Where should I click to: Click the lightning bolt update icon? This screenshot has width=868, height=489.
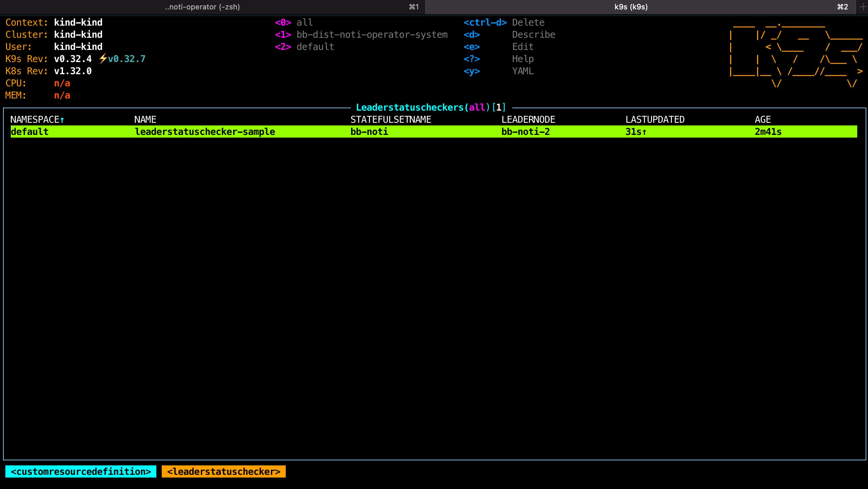(x=103, y=59)
